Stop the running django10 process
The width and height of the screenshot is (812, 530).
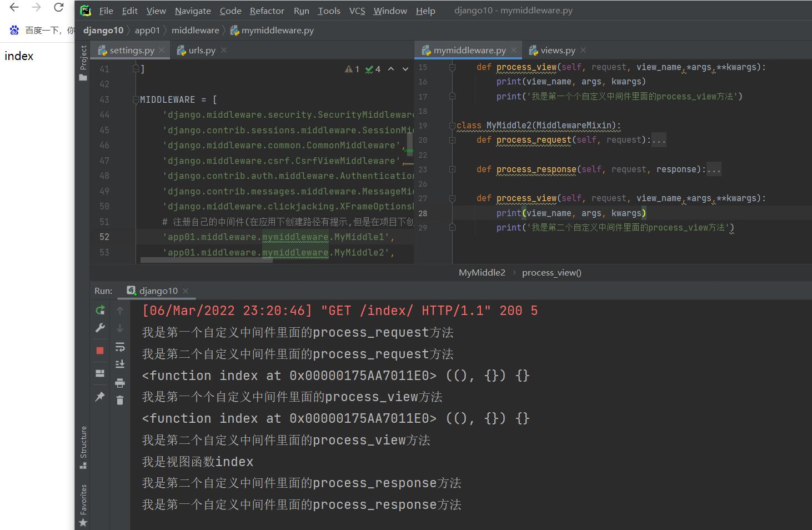(100, 351)
